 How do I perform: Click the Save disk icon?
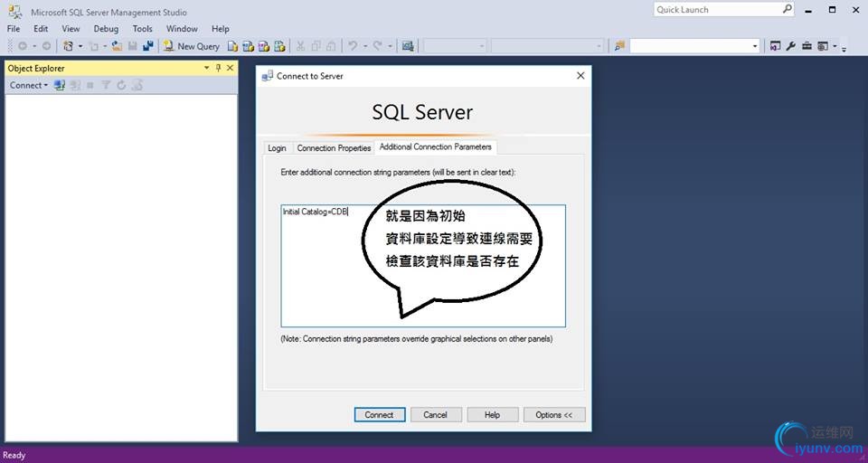[x=132, y=46]
